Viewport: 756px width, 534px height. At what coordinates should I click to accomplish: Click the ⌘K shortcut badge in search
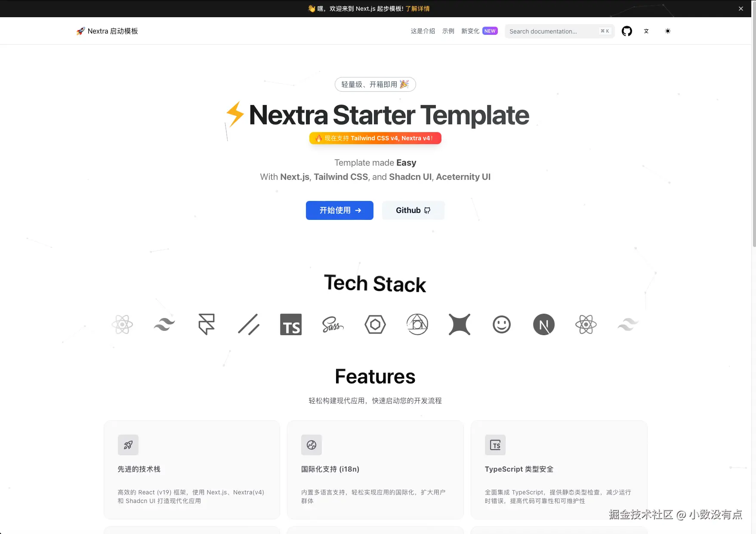[605, 31]
